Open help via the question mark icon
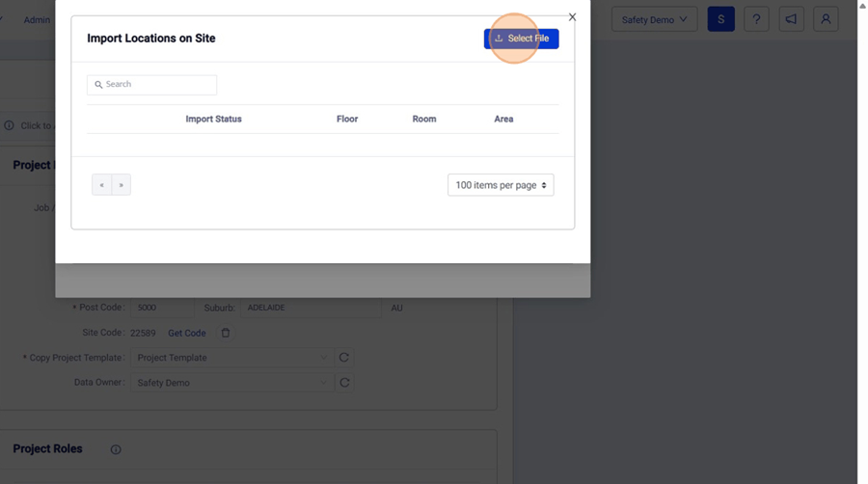The image size is (868, 484). coord(756,19)
